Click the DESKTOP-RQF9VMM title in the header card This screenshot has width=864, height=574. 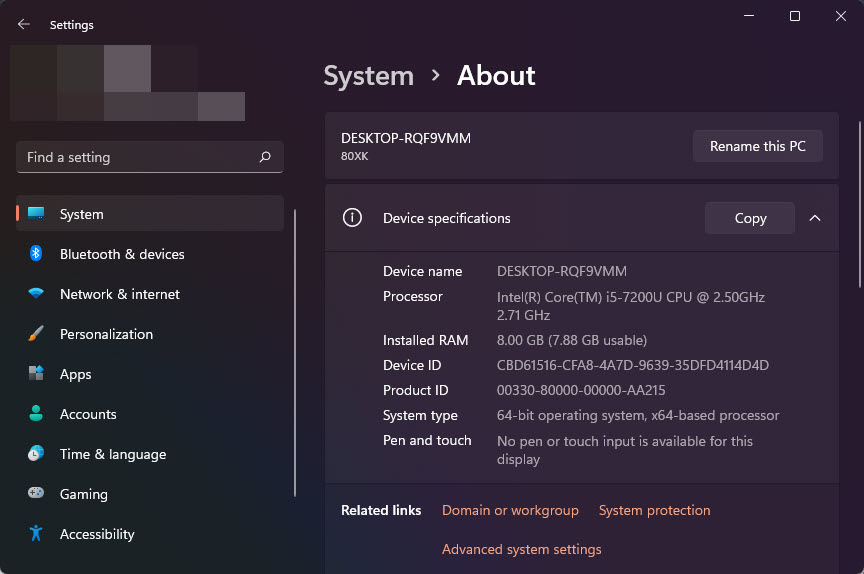click(x=406, y=138)
